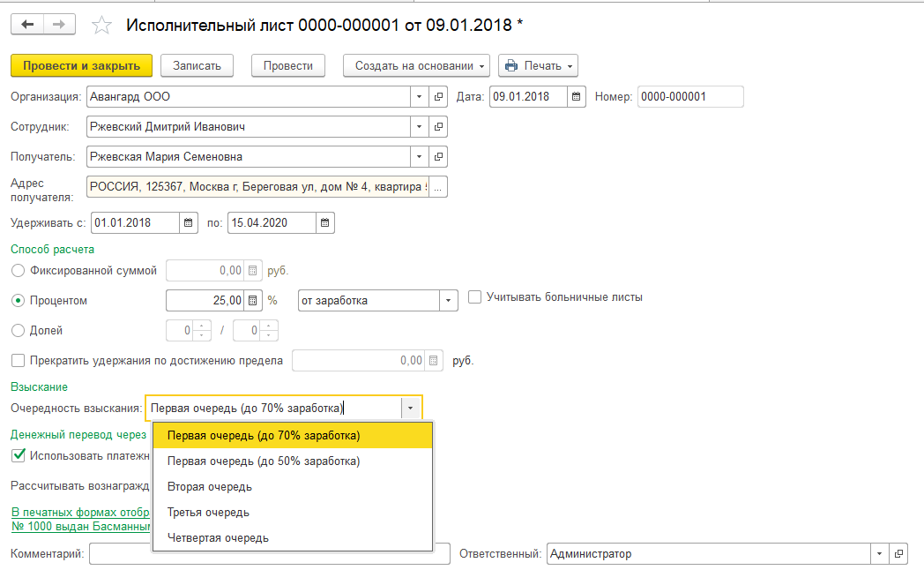
Task: Open calendar for the по end date
Action: (x=324, y=223)
